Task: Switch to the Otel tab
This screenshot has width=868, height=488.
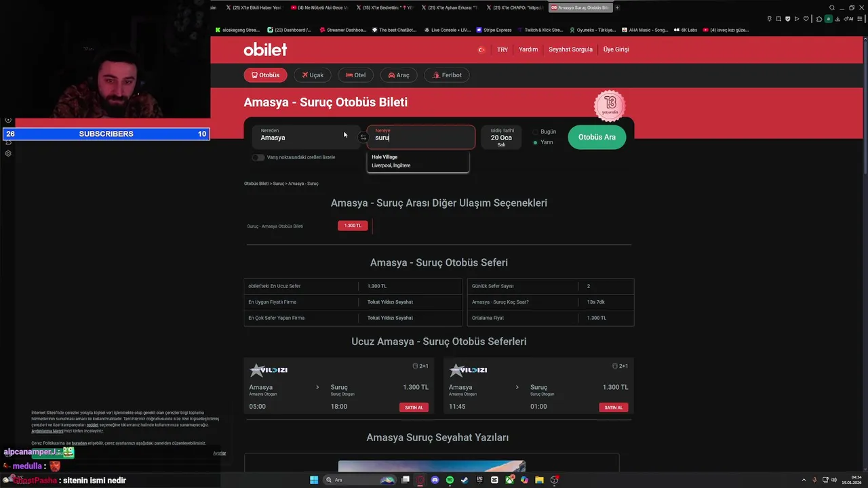Action: tap(355, 75)
